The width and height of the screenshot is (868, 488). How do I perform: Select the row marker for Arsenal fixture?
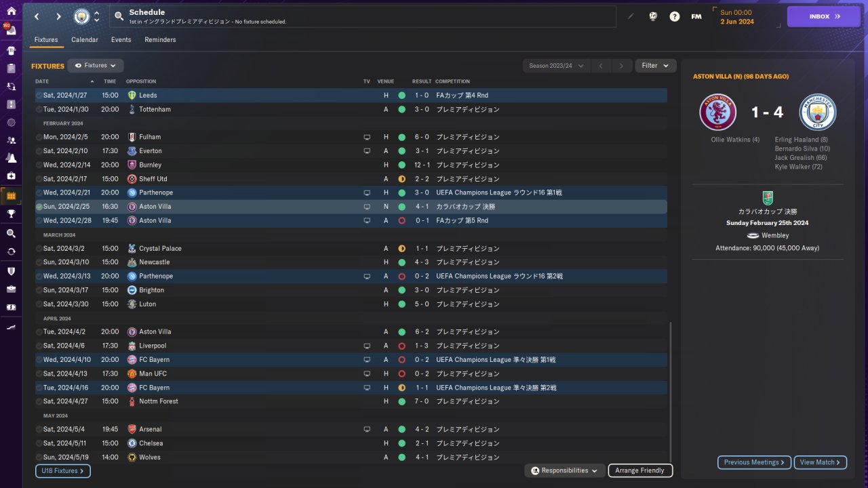click(39, 429)
